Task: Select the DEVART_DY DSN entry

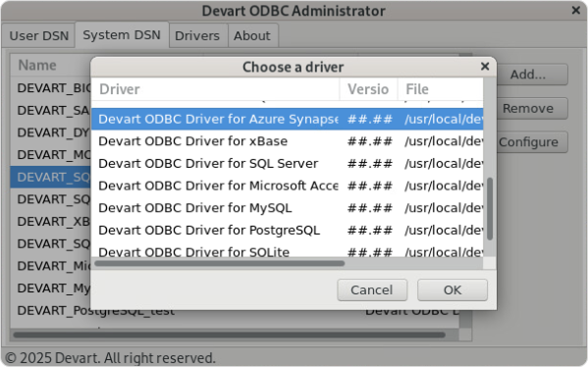Action: pos(51,132)
